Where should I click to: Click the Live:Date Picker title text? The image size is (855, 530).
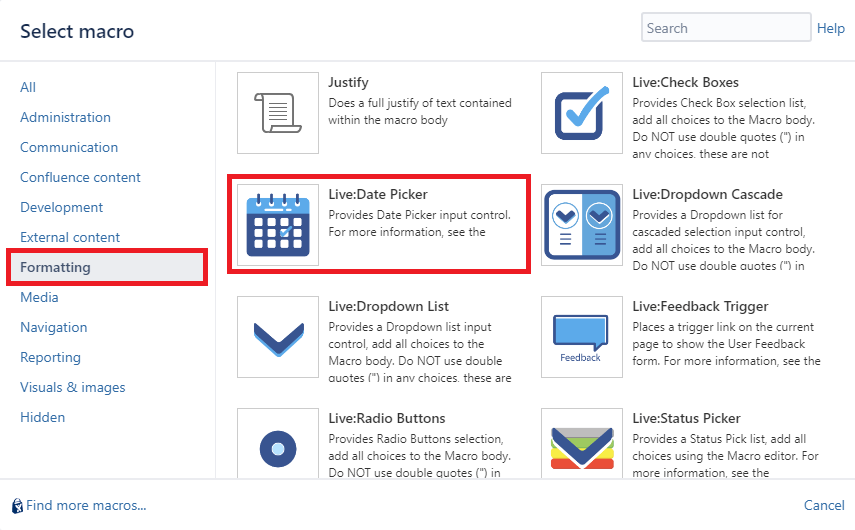pos(377,194)
